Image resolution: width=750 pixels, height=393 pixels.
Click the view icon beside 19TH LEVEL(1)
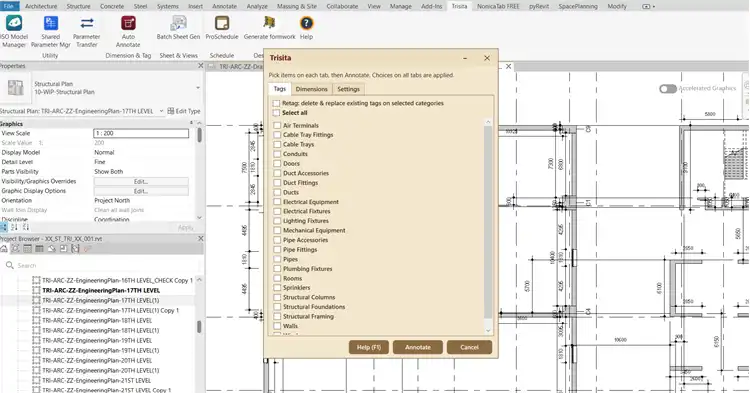(36, 350)
